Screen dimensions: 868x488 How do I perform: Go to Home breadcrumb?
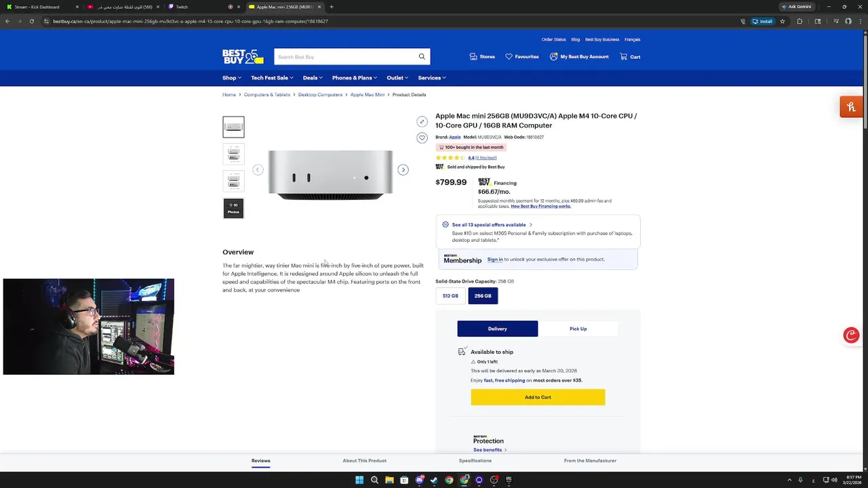229,95
